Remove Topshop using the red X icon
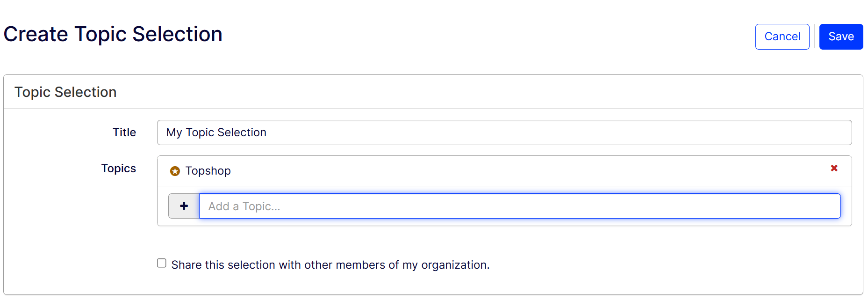868x301 pixels. click(834, 168)
